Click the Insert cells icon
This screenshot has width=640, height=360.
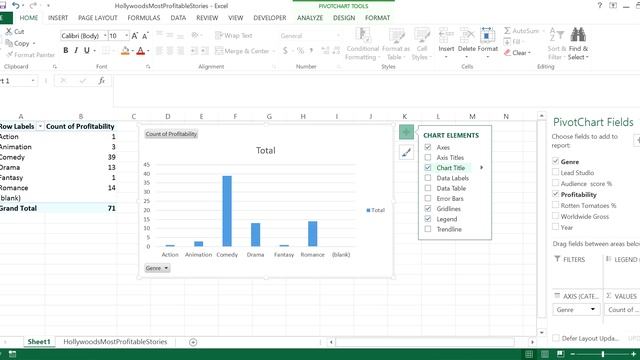(446, 36)
